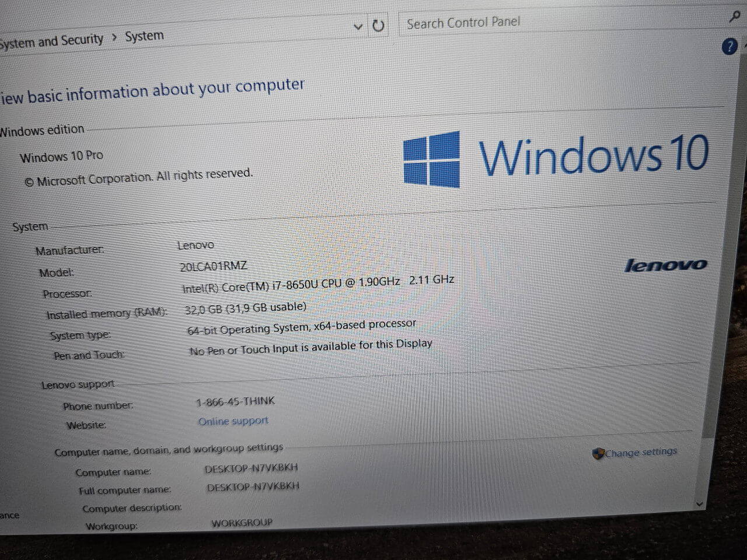Expand the address bar history dropdown arrow
Screen dimensions: 747x560
[358, 27]
